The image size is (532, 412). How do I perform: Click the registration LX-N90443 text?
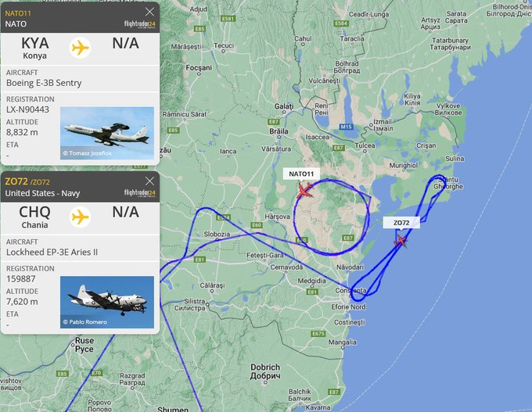click(x=28, y=109)
